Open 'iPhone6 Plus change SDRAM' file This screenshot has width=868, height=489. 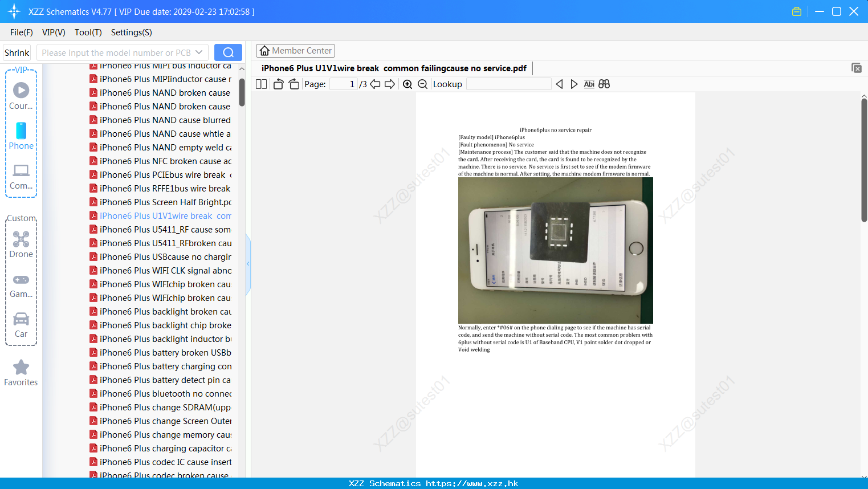click(161, 407)
